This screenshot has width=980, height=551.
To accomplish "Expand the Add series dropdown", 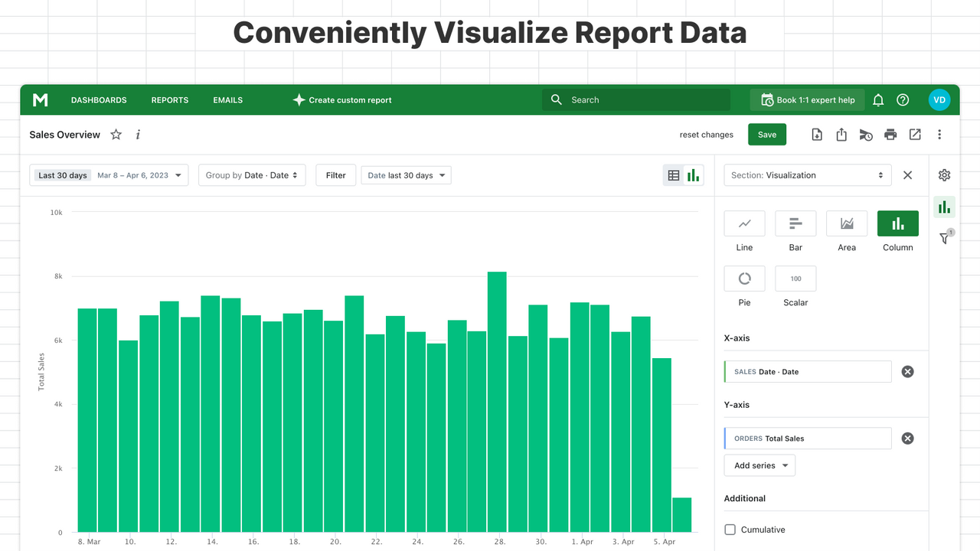I will click(x=759, y=465).
